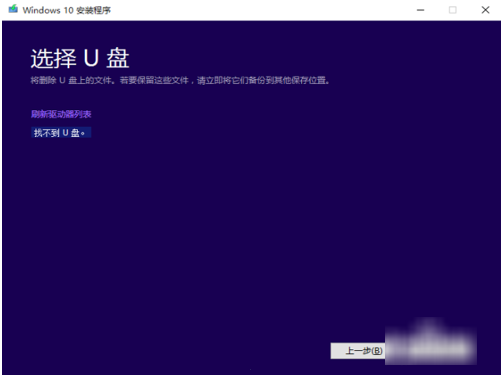Minimize the Windows 10 安装程序 window
Image resolution: width=501 pixels, height=375 pixels.
coord(421,10)
